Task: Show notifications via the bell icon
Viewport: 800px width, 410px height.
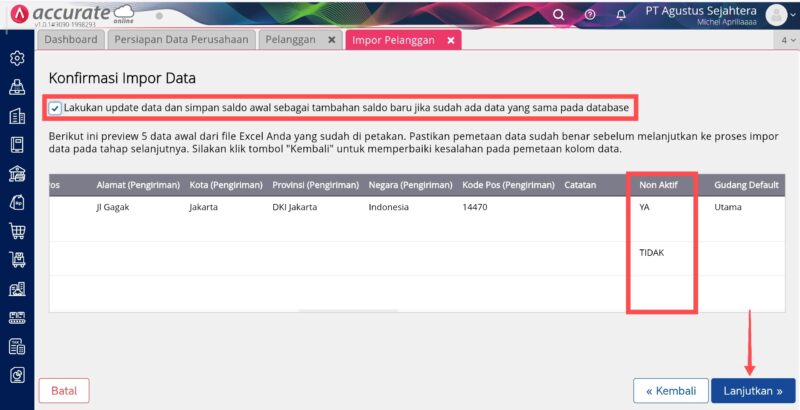Action: [x=621, y=15]
